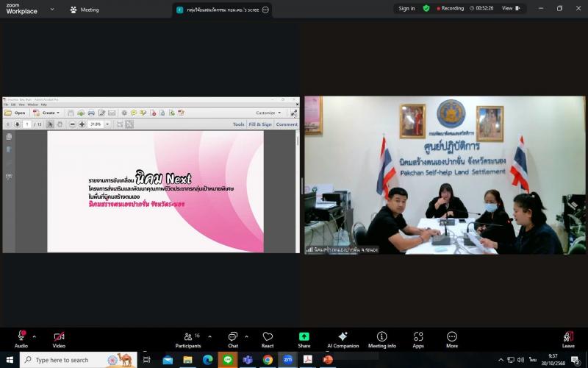Click the Acrobat zoom out minus button
588x368 pixels.
point(72,124)
